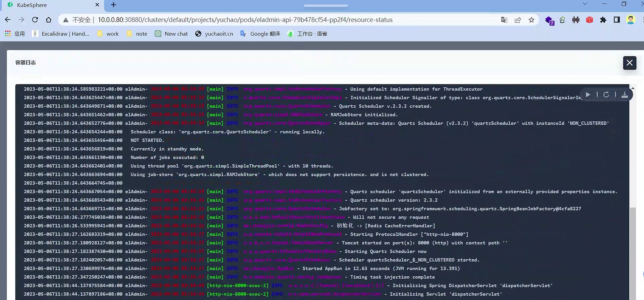
Task: Close the container logs panel
Action: (629, 63)
